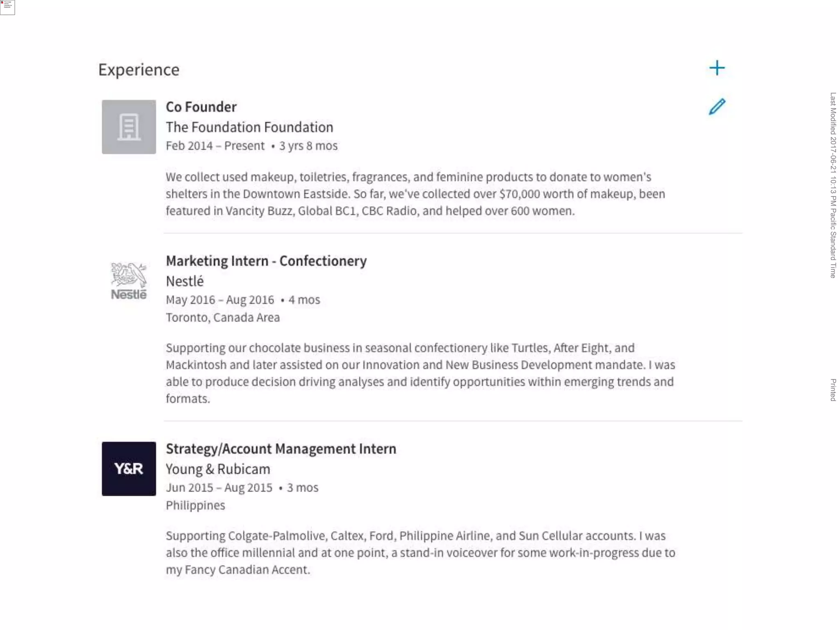Image resolution: width=840 pixels, height=630 pixels.
Task: Click the Feb 2014 – Present date range
Action: coord(215,146)
